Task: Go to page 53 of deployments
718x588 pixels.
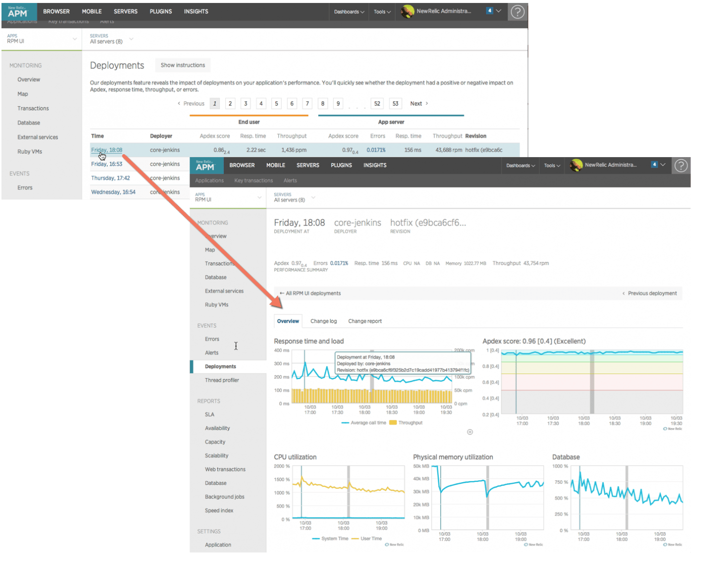Action: click(395, 104)
